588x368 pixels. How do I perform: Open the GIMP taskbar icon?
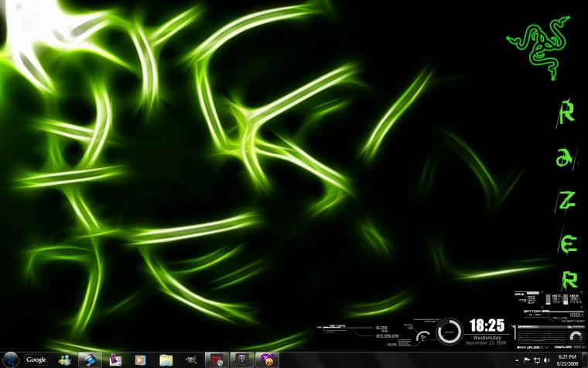(191, 360)
